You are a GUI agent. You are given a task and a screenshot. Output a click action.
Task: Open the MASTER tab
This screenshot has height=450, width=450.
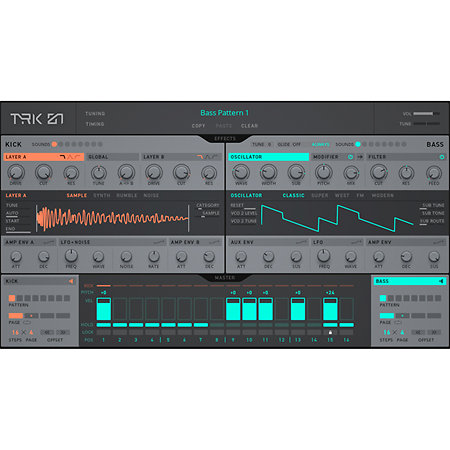pos(225,277)
